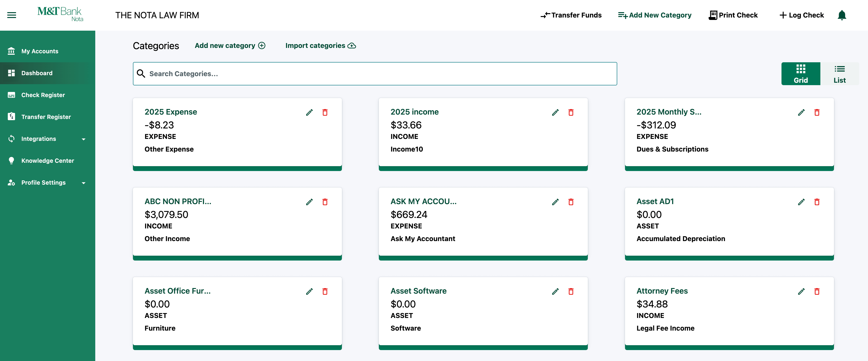Edit the ABC NON PROFI... category

pyautogui.click(x=309, y=202)
